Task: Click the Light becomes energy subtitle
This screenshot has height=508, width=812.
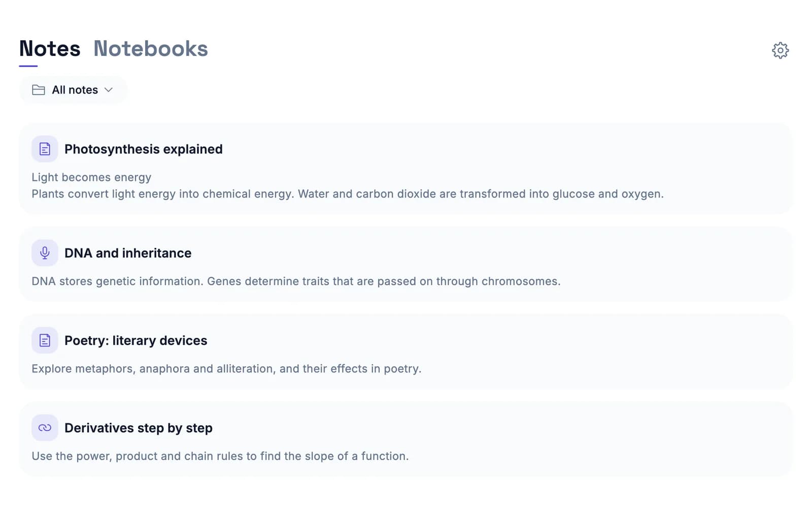Action: point(91,177)
